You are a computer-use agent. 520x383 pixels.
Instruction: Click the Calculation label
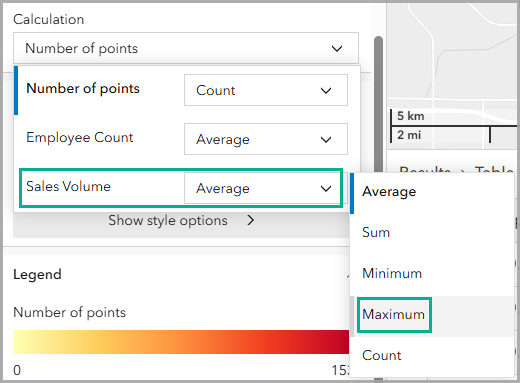tap(49, 19)
